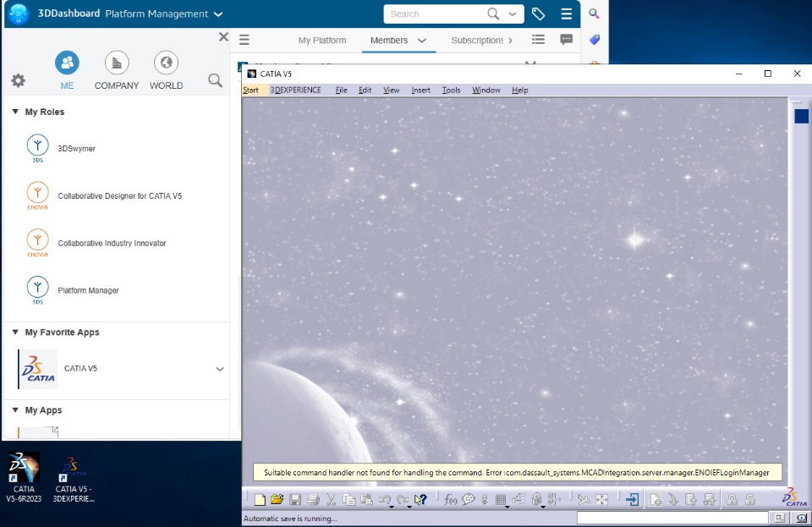The height and width of the screenshot is (527, 812).
Task: Open the Tools menu in CATIA
Action: click(451, 90)
